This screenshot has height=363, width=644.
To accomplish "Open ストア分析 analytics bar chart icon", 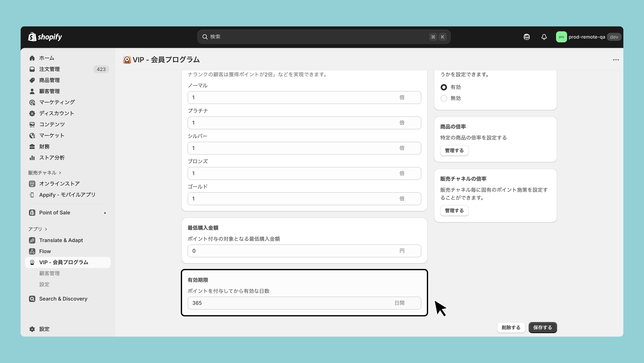I will coord(32,158).
